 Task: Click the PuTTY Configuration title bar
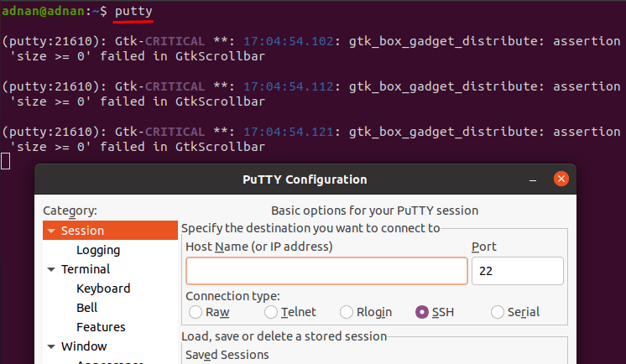coord(305,179)
